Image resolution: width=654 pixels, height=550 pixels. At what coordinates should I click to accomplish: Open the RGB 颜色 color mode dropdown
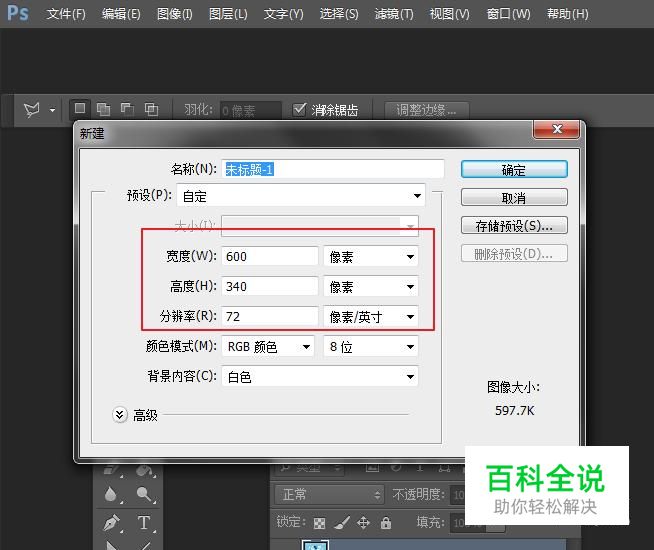[268, 347]
